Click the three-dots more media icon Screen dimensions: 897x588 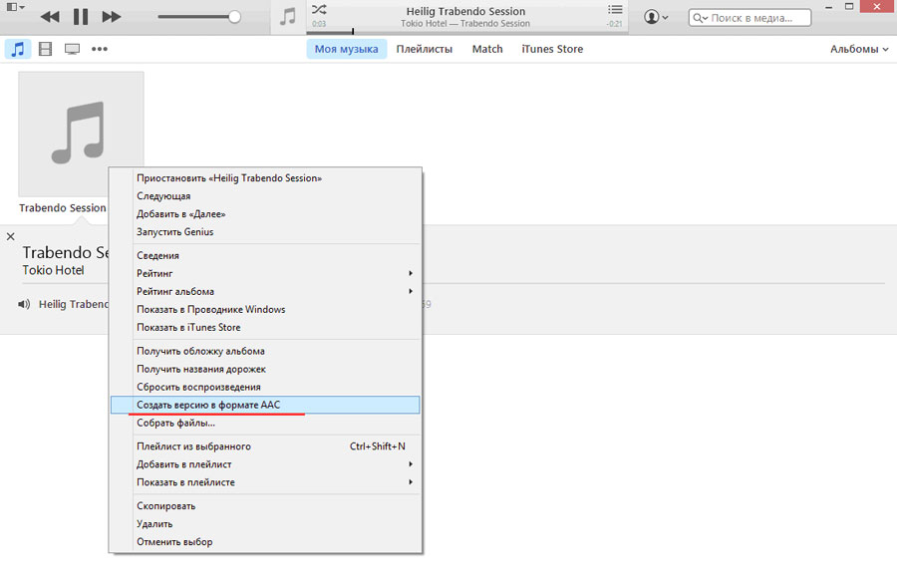(x=100, y=49)
